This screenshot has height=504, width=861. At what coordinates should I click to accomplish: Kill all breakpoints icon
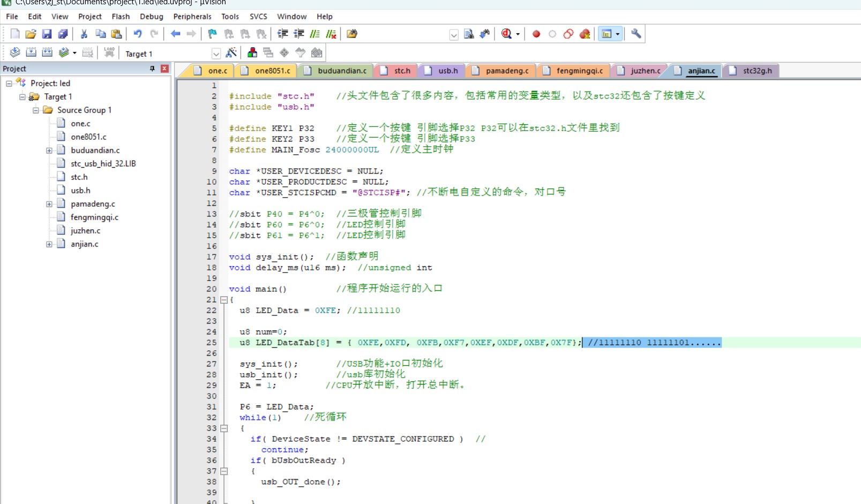click(585, 34)
